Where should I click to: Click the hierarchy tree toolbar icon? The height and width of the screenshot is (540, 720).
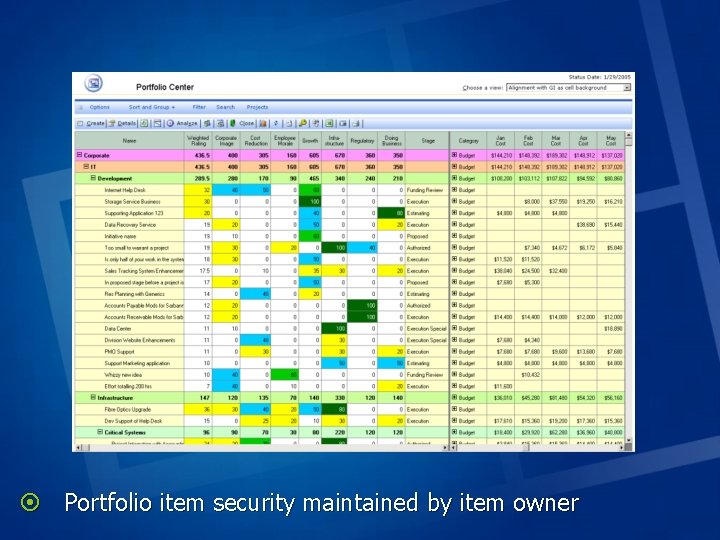[316, 124]
